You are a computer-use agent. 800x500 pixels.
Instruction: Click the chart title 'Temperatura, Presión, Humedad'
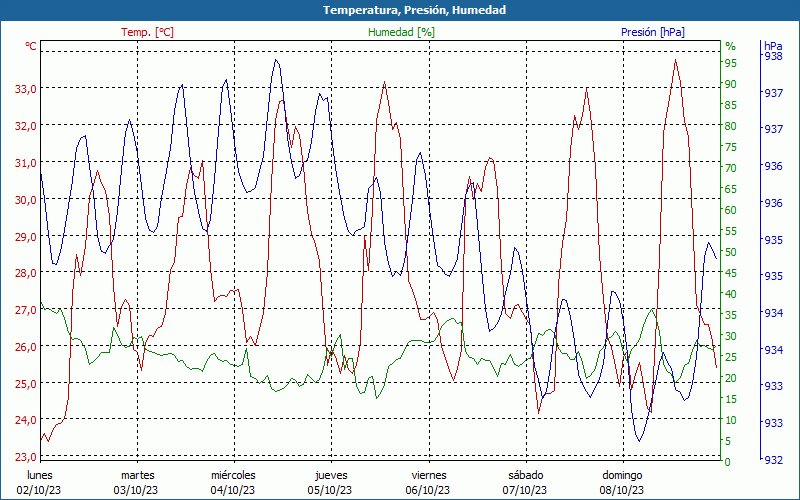(x=414, y=10)
